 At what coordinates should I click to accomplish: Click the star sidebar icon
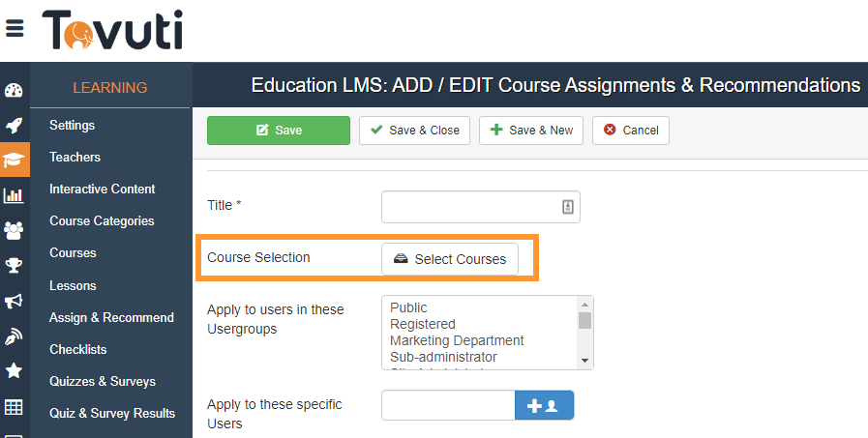(14, 370)
